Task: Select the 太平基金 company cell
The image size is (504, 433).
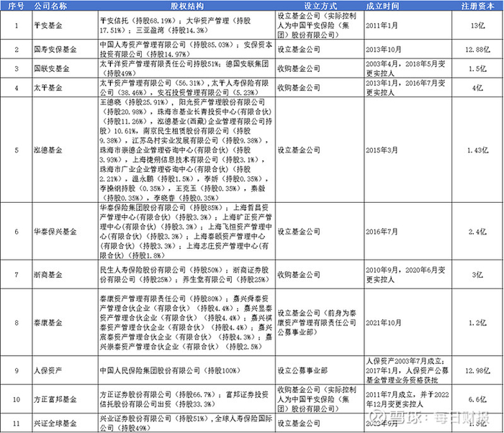Action: (x=66, y=87)
